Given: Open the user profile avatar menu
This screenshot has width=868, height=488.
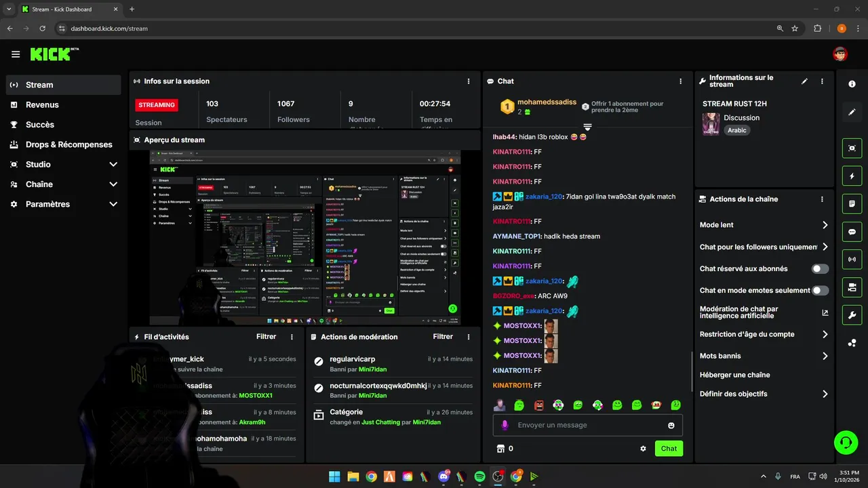Looking at the screenshot, I should point(840,54).
